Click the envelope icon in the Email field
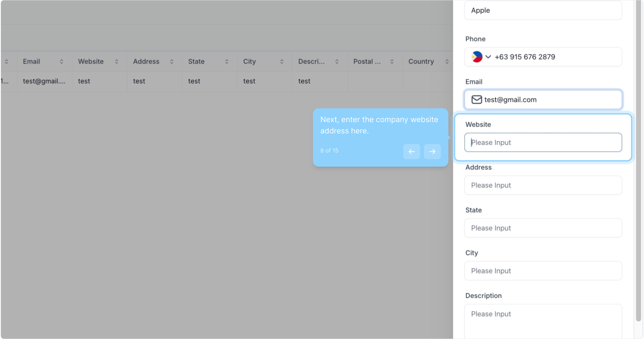This screenshot has width=644, height=339. [476, 100]
